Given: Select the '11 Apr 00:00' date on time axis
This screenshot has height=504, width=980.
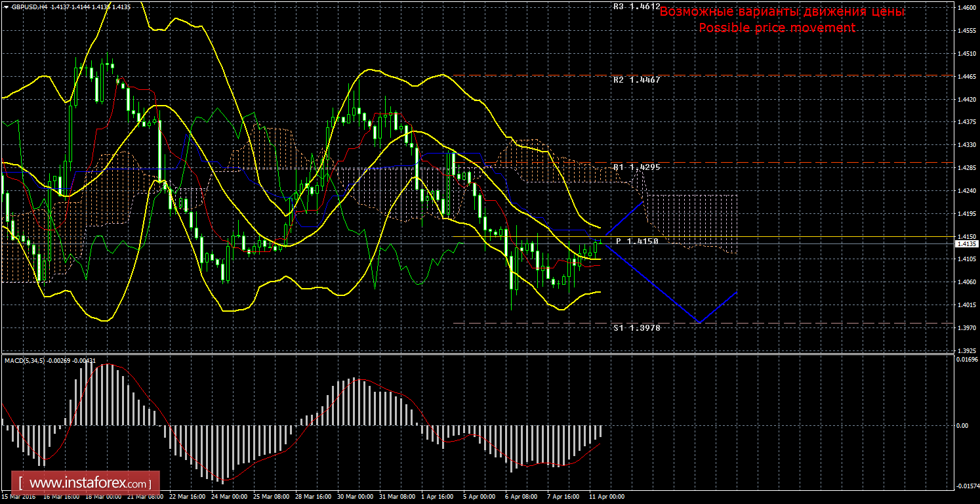Looking at the screenshot, I should 605,497.
